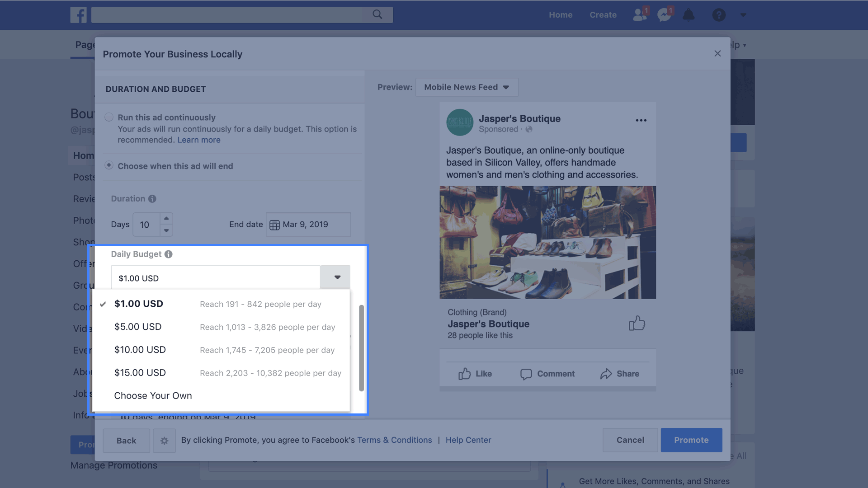Click the Jasper's Boutique name in ad header
868x488 pixels.
point(519,118)
